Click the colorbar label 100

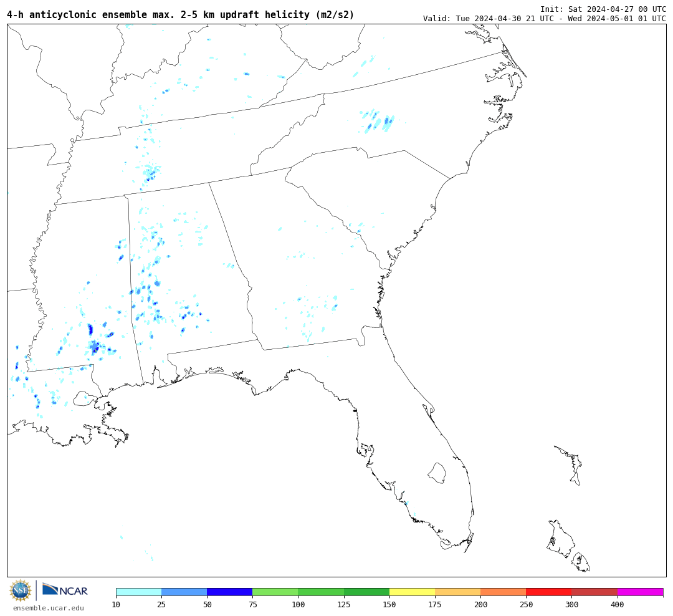298,605
